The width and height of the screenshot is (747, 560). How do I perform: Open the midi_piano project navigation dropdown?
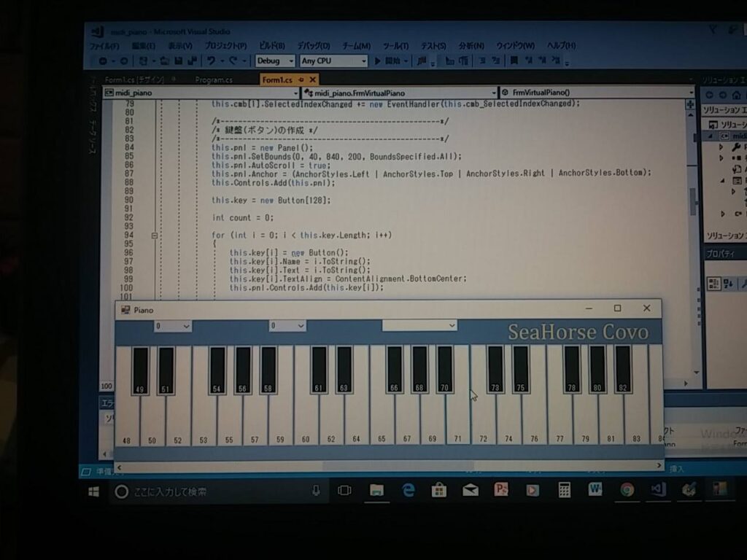tap(201, 93)
